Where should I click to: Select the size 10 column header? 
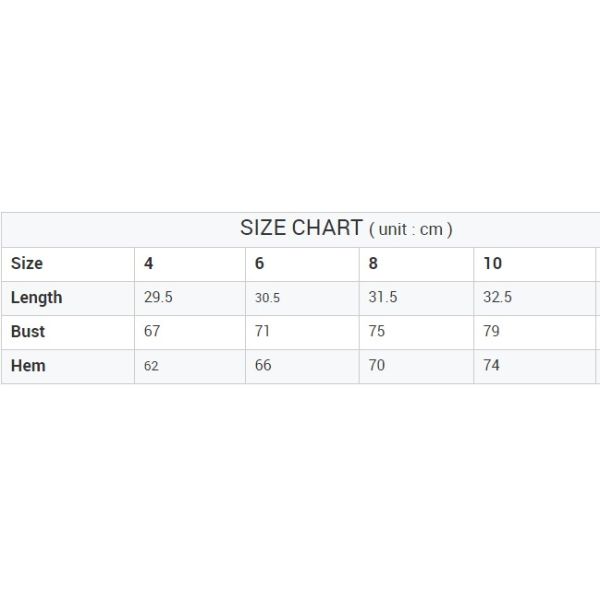(x=492, y=263)
